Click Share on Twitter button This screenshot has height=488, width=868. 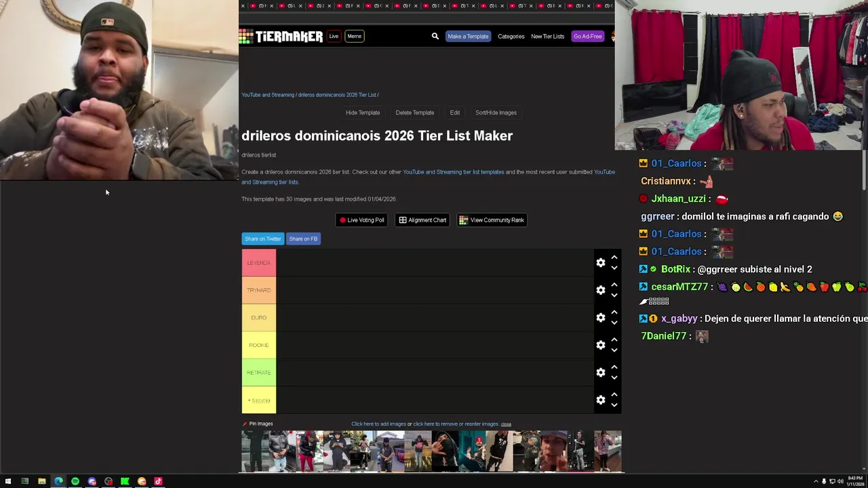pos(263,239)
